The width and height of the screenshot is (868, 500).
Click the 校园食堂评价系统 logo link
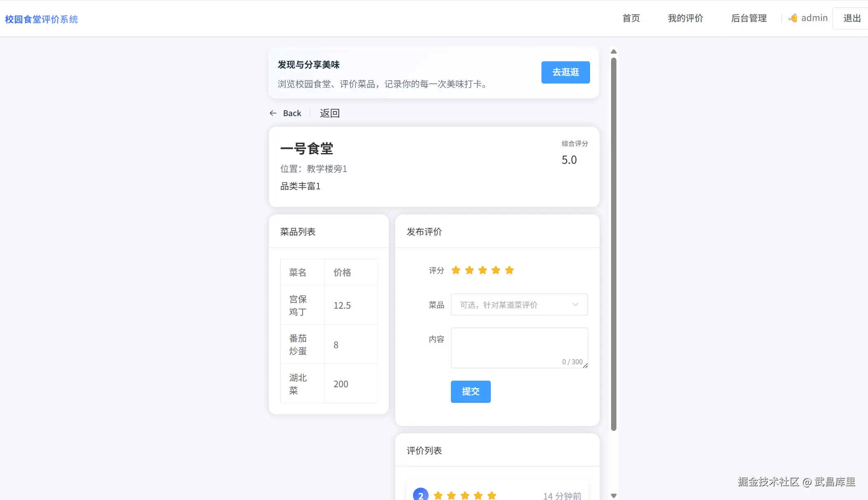[x=41, y=19]
